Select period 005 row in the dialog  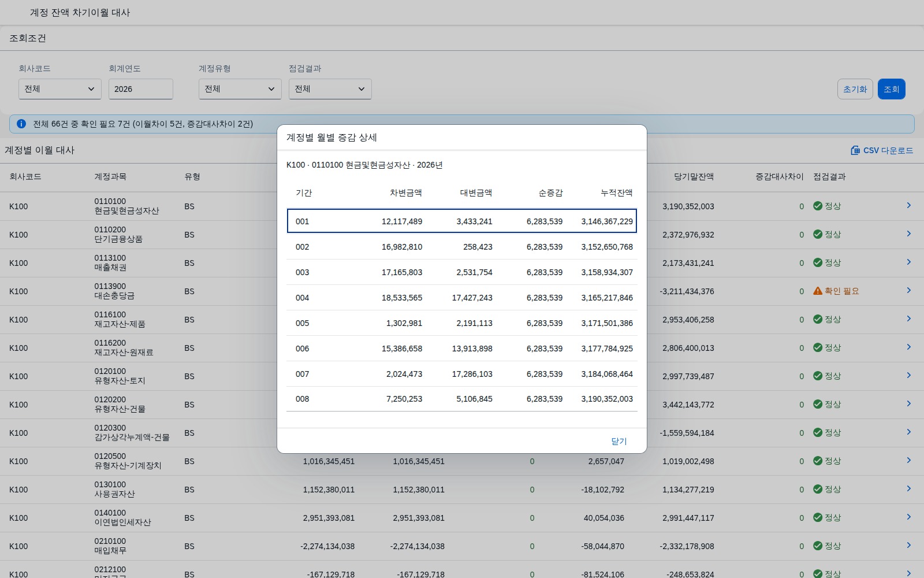(462, 323)
